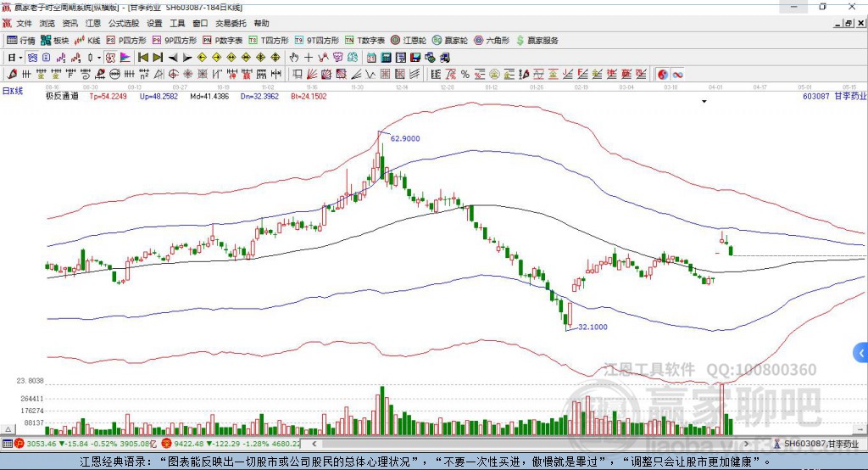Toggle the infinity loop icon

coord(677,74)
